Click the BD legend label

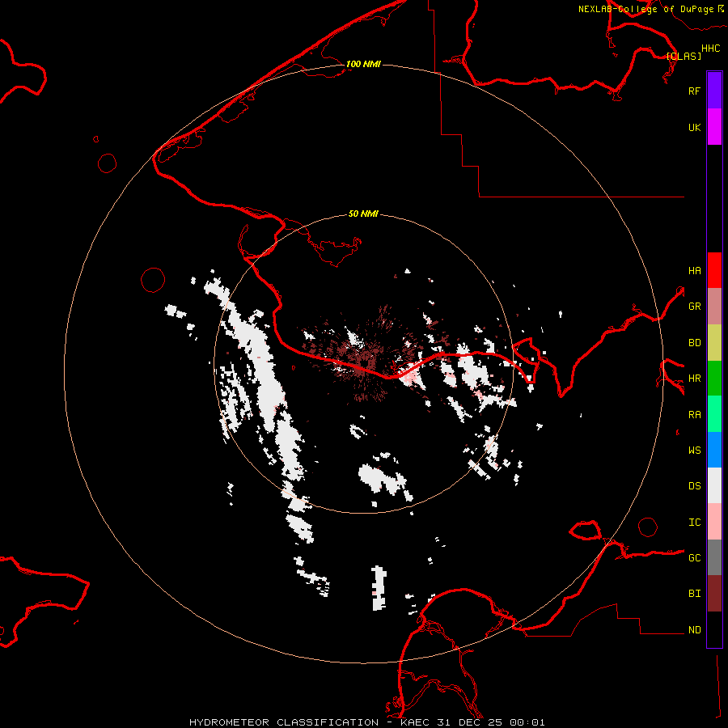click(x=694, y=343)
